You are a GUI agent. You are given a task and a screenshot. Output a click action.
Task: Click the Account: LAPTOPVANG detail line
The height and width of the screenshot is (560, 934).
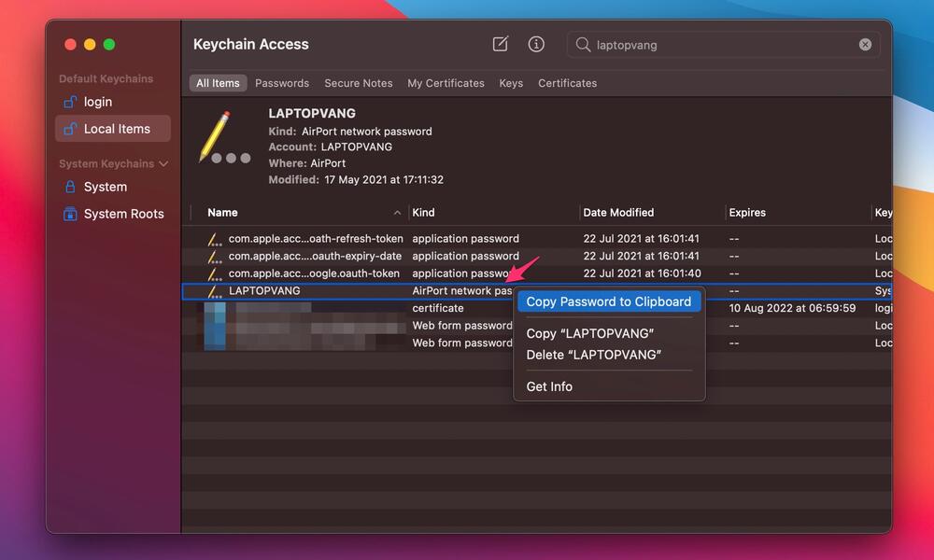[330, 147]
